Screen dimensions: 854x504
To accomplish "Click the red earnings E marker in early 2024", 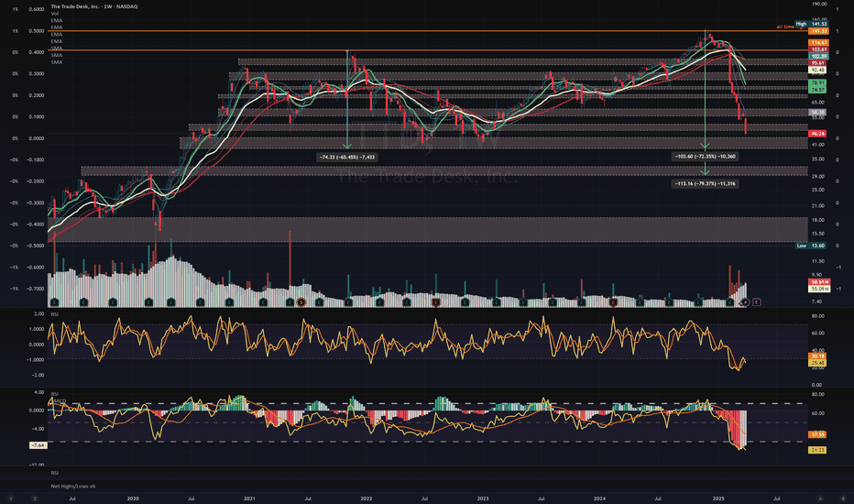I will point(613,301).
